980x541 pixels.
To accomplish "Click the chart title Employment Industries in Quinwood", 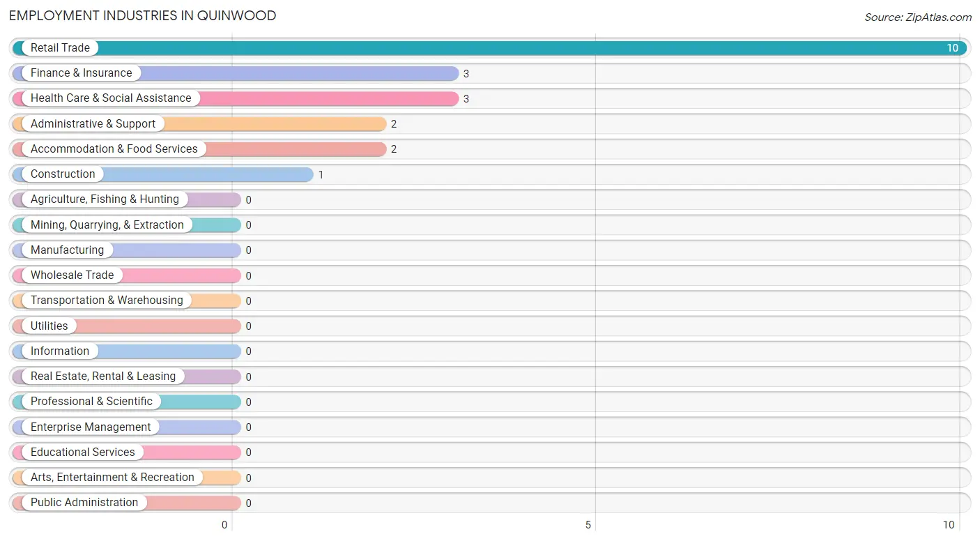I will [143, 15].
